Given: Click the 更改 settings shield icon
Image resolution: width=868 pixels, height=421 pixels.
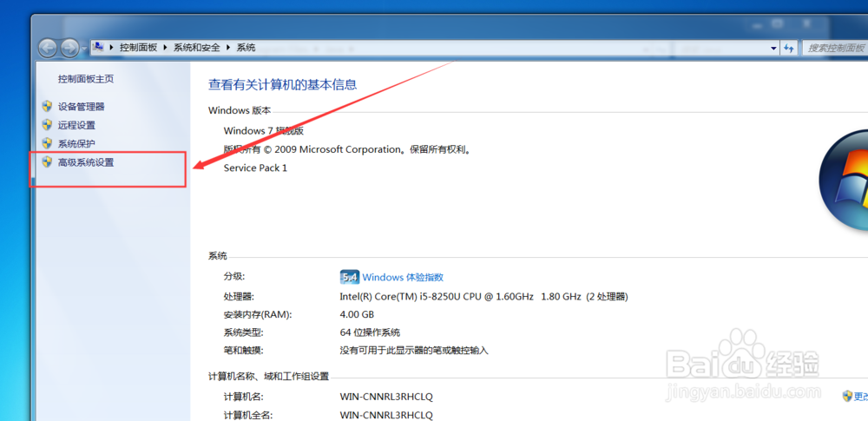Looking at the screenshot, I should pyautogui.click(x=847, y=396).
